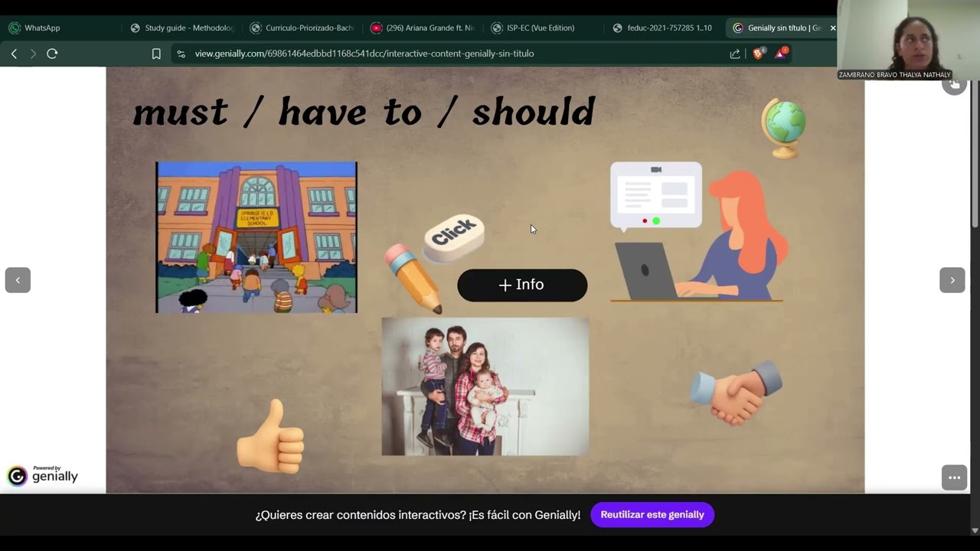Open the three-dots options menu button
The height and width of the screenshot is (551, 980).
click(954, 478)
